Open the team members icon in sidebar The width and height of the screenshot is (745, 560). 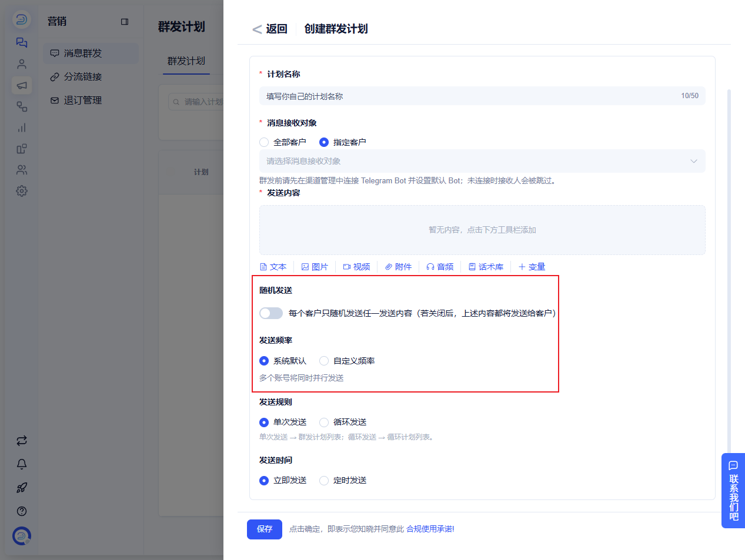22,170
